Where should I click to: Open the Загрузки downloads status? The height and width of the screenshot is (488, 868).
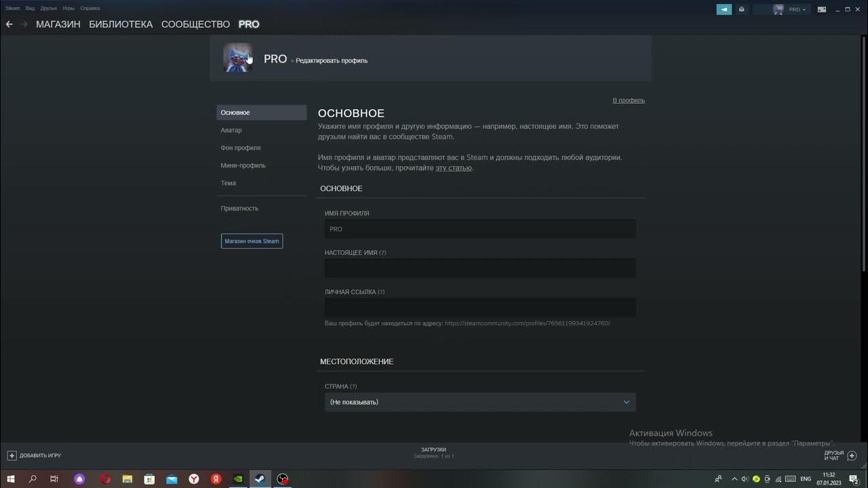(x=433, y=453)
